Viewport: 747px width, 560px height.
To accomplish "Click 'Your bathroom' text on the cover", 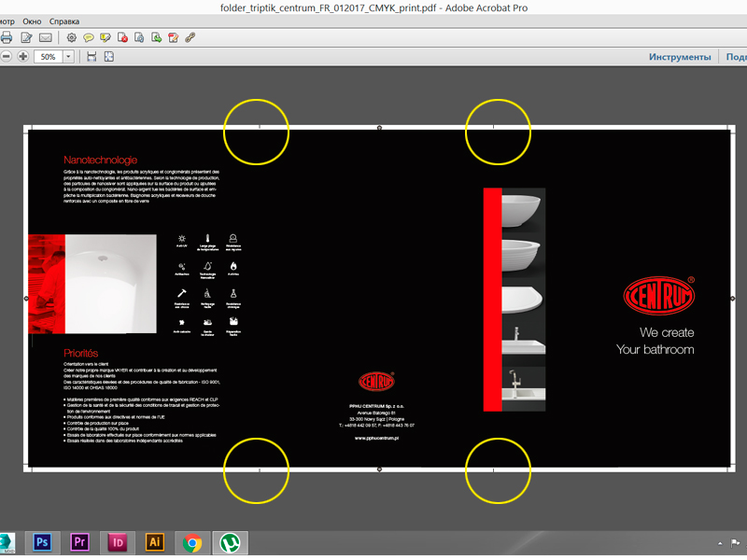I will [x=655, y=349].
